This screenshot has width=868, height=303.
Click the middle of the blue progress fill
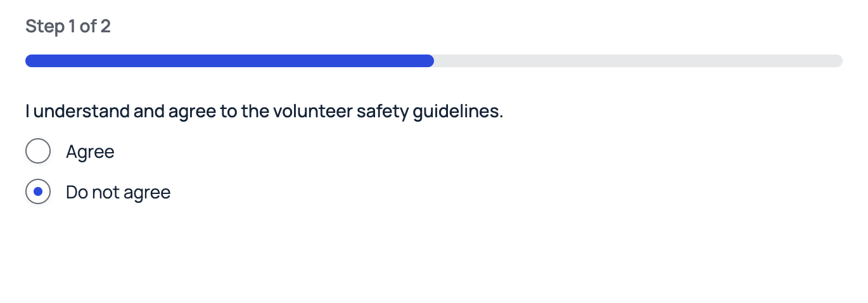point(229,61)
